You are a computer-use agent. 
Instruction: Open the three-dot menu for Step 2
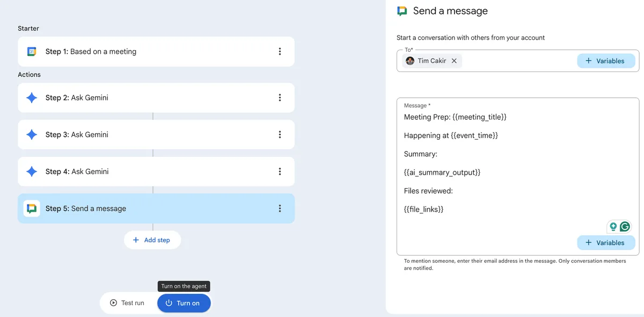tap(280, 98)
